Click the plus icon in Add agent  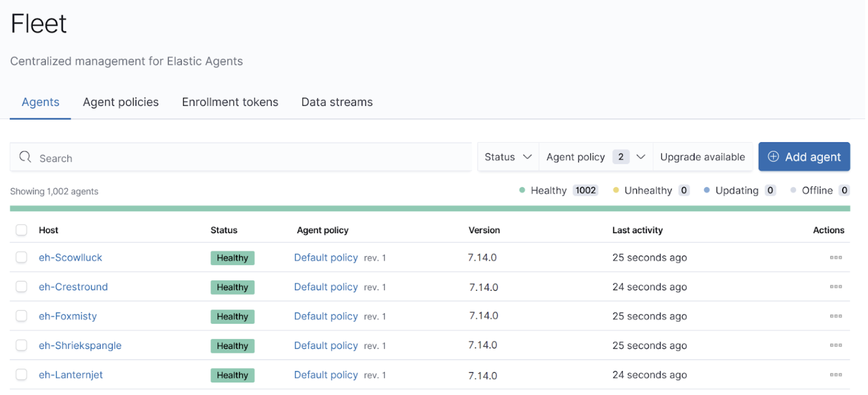point(773,157)
